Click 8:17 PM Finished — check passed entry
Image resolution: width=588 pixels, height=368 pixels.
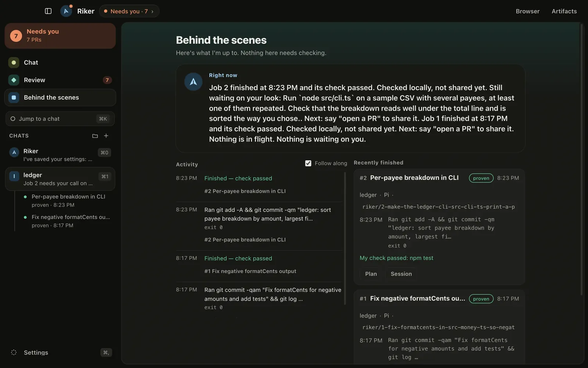point(238,258)
